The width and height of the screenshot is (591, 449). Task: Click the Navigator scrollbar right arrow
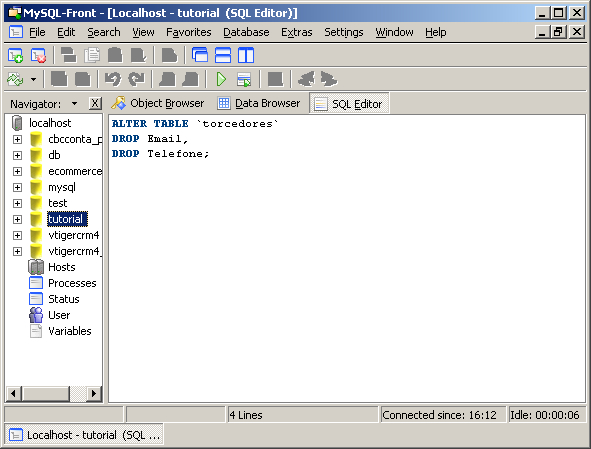coord(94,394)
